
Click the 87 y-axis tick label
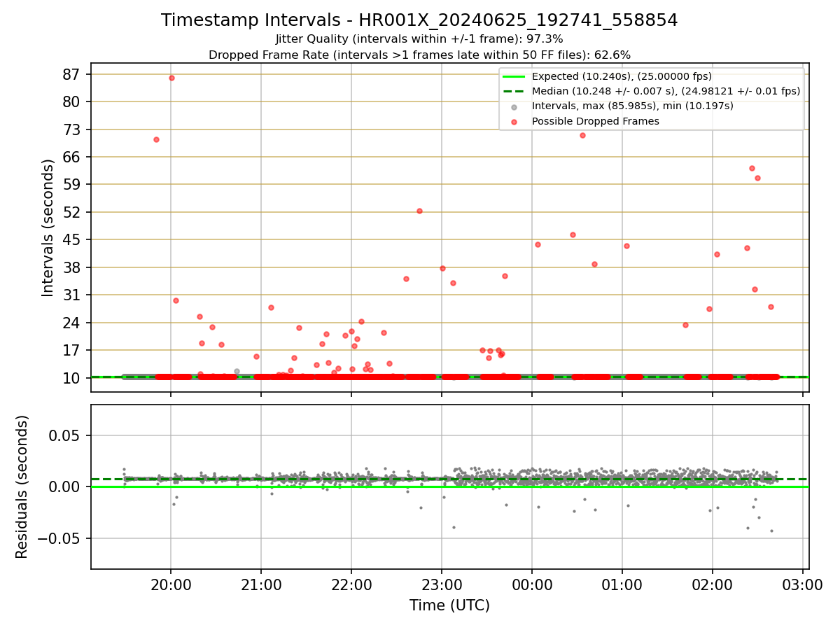(73, 74)
